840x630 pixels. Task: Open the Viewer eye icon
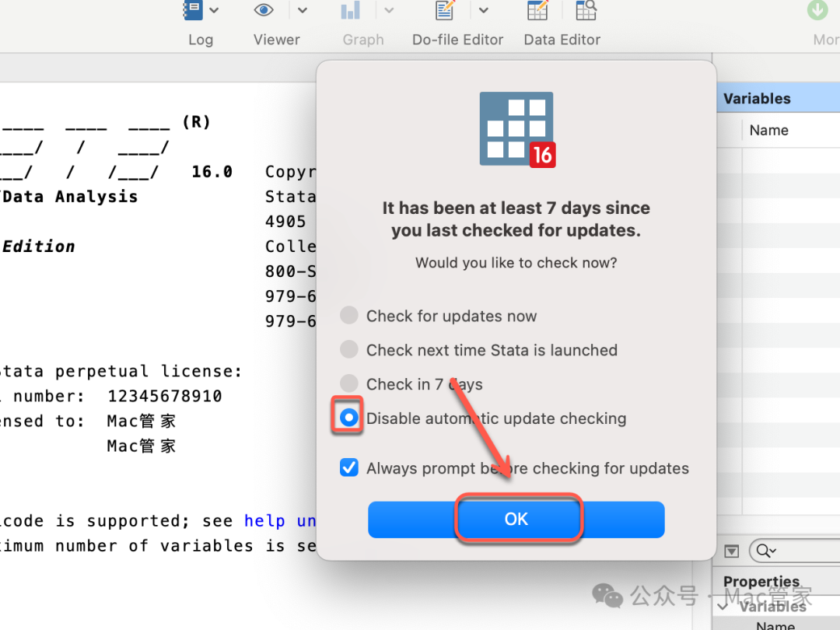[264, 10]
